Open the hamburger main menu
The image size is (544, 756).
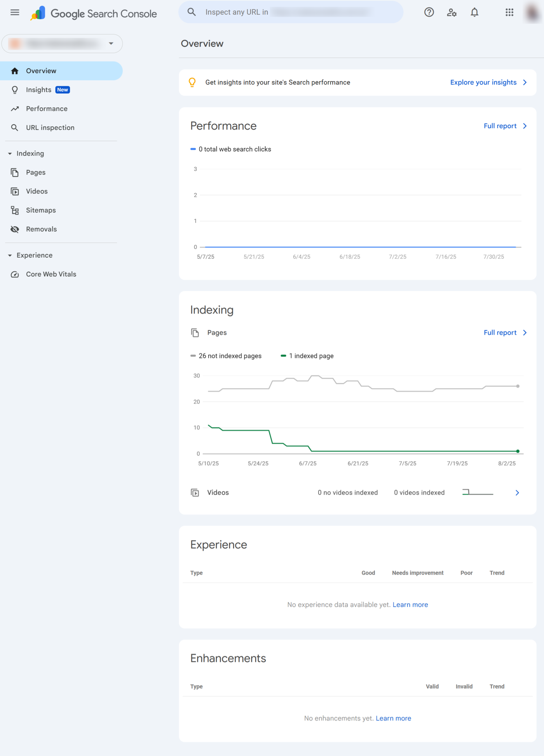click(x=15, y=12)
